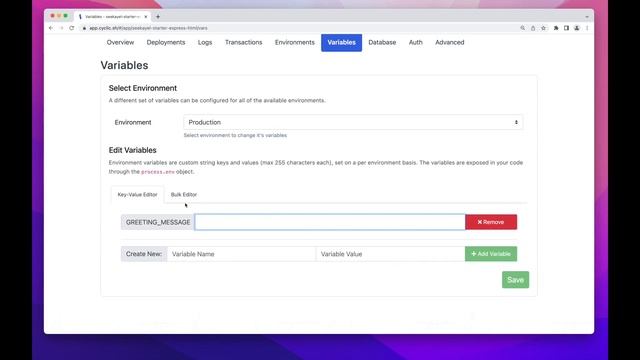Click the Select Environment heading
The width and height of the screenshot is (640, 360).
[143, 88]
